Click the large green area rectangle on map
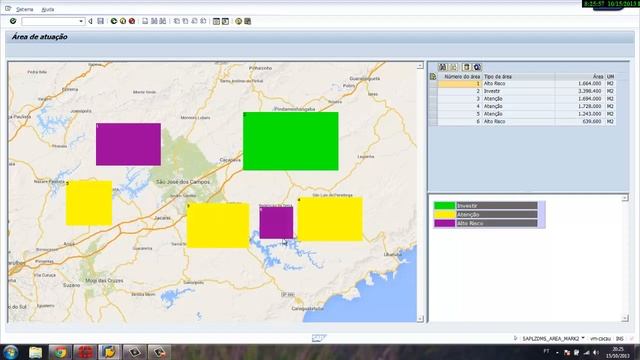Image resolution: width=640 pixels, height=360 pixels. click(291, 141)
